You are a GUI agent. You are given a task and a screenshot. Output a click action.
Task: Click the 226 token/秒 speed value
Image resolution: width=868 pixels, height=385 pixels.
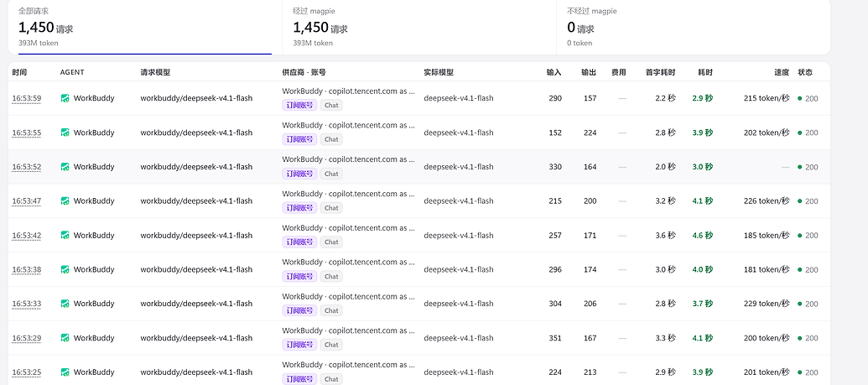pos(767,201)
